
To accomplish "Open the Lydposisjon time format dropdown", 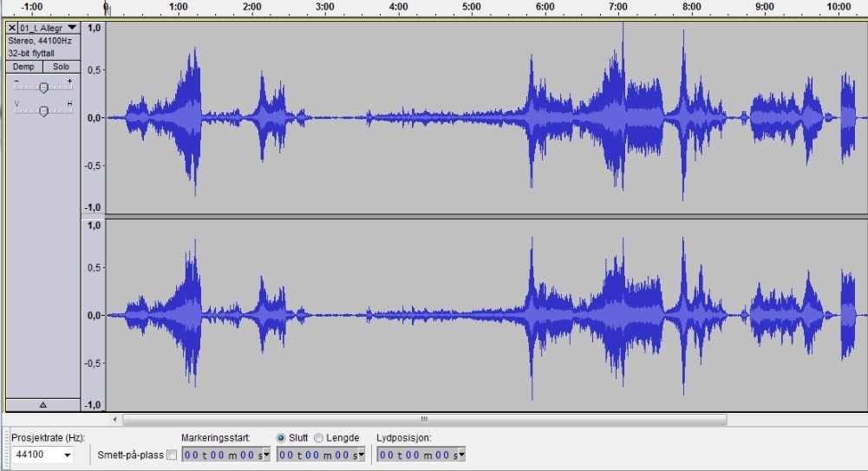I will pyautogui.click(x=461, y=455).
